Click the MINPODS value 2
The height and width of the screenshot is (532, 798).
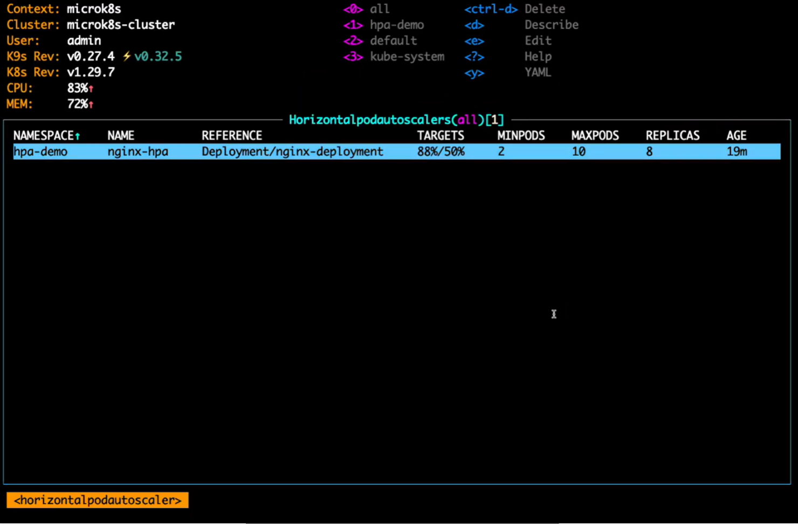tap(501, 151)
